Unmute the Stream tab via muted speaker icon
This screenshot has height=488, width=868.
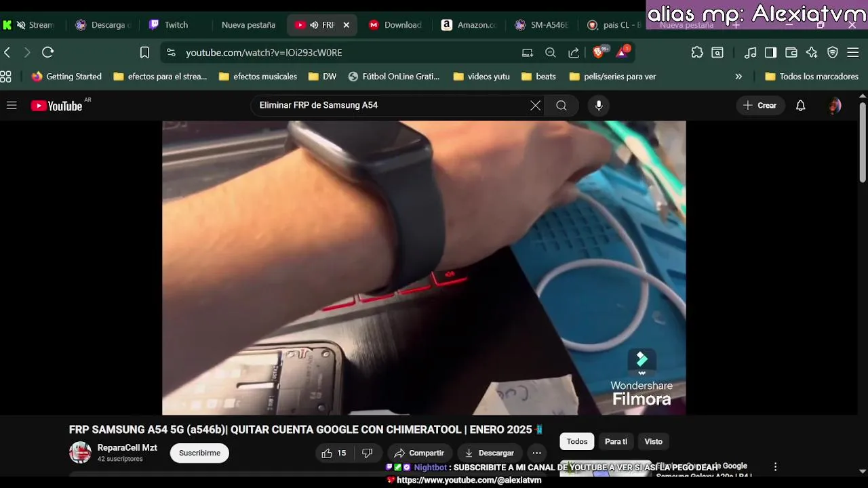pos(21,25)
